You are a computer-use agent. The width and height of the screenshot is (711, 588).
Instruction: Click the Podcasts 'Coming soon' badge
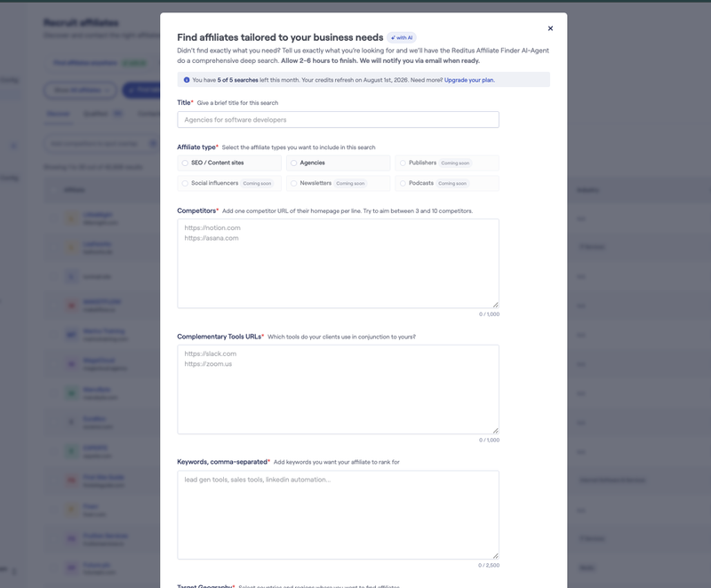pos(452,184)
